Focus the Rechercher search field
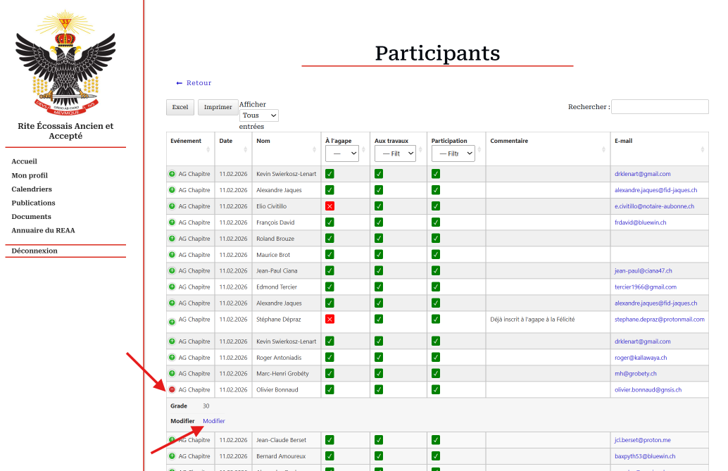 [659, 106]
